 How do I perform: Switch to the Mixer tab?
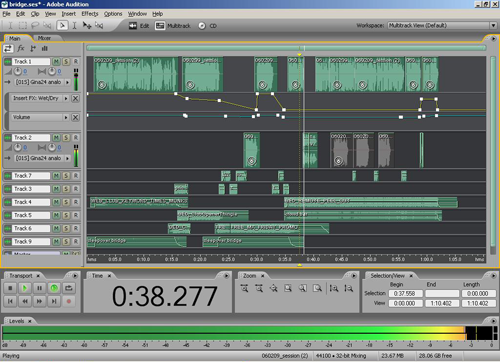[44, 38]
